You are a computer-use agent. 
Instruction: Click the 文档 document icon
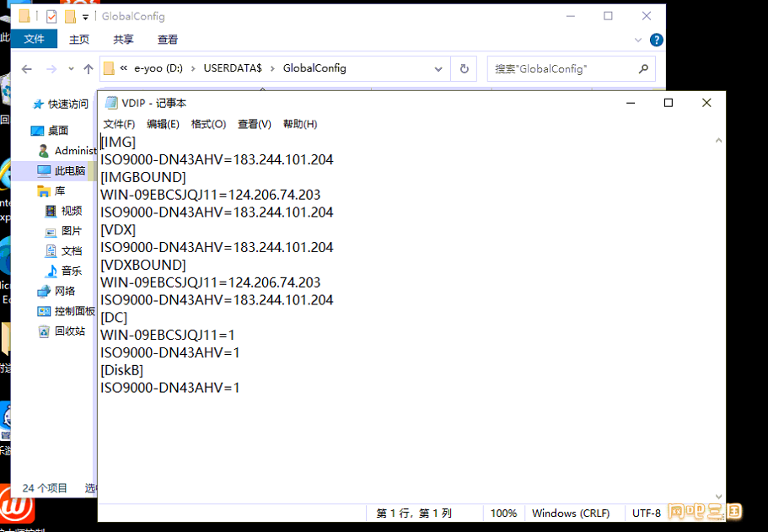[x=51, y=250]
